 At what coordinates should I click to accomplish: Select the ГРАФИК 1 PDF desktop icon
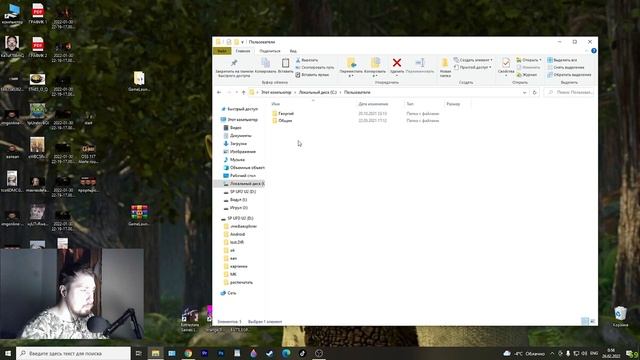(x=38, y=13)
